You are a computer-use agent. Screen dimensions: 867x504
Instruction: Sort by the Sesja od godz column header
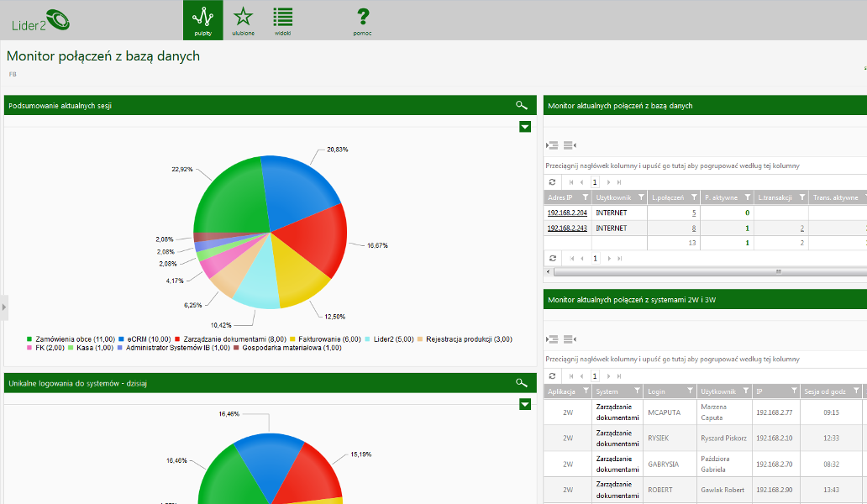coord(825,391)
